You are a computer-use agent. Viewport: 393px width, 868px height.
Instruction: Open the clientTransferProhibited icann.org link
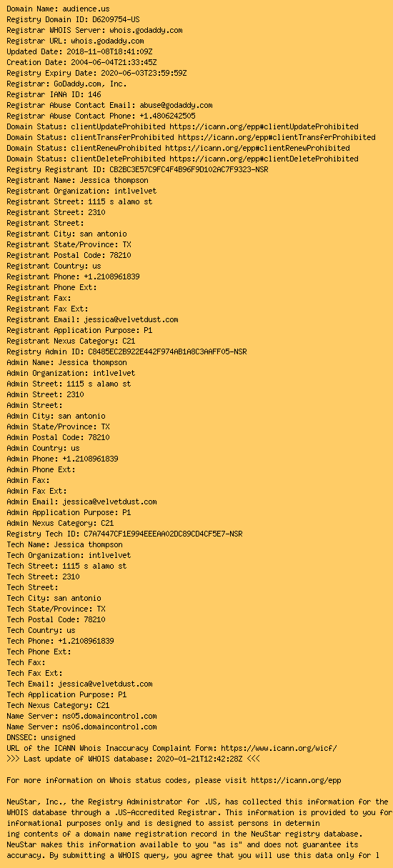(x=277, y=137)
